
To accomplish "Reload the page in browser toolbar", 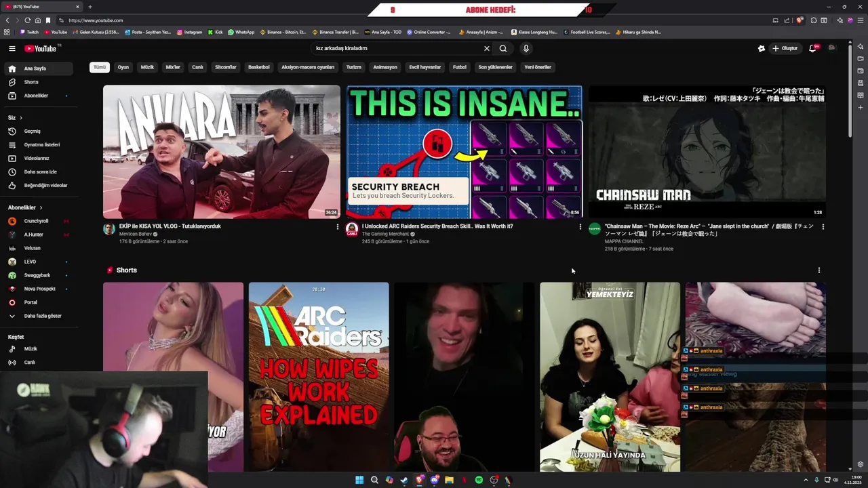I will tap(27, 20).
